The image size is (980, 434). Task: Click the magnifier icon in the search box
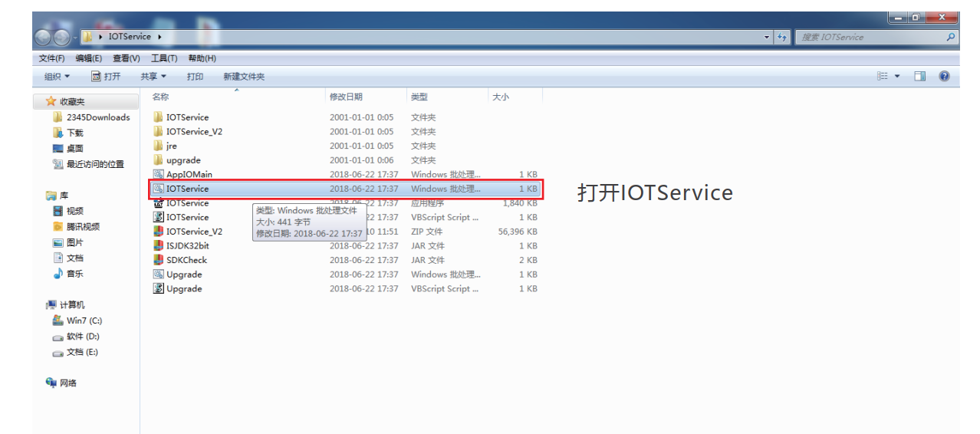point(951,37)
